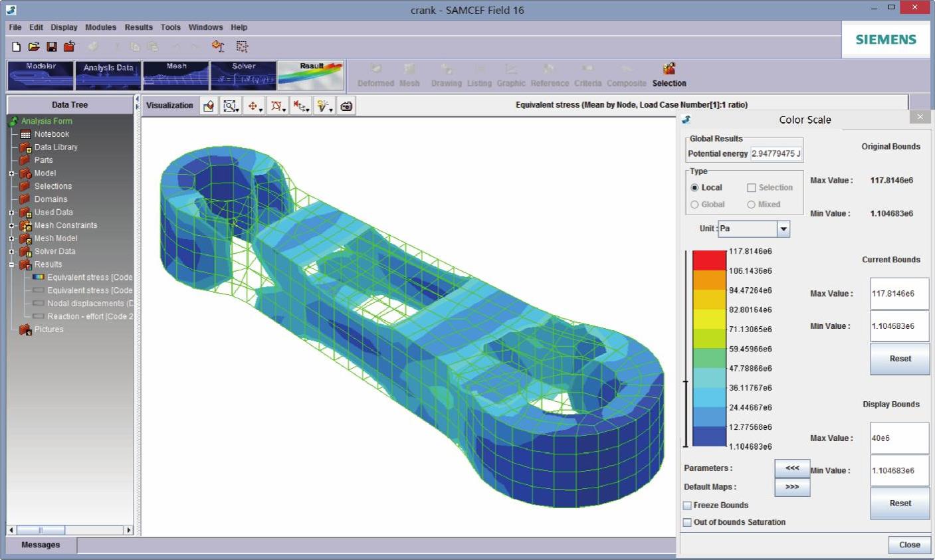Click Reset under Display Bounds

tap(900, 504)
